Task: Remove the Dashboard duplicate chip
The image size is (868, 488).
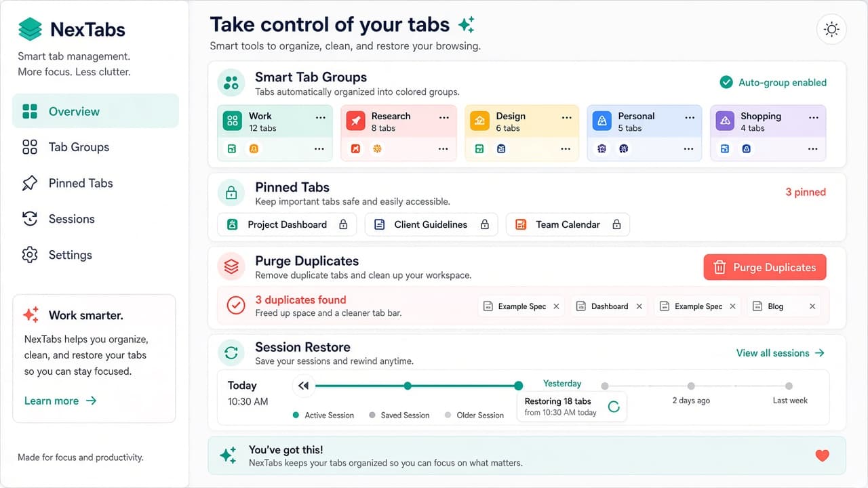Action: pos(639,306)
